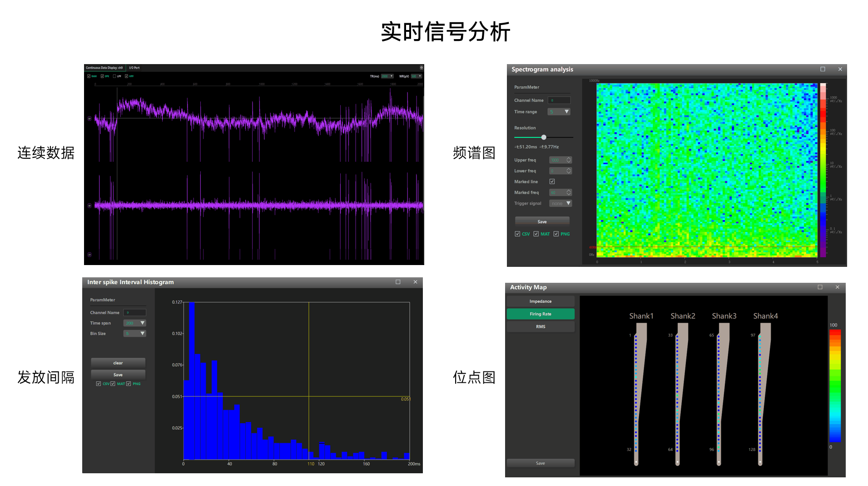868x486 pixels.
Task: Click Marked freq stepper arrows
Action: coord(569,193)
